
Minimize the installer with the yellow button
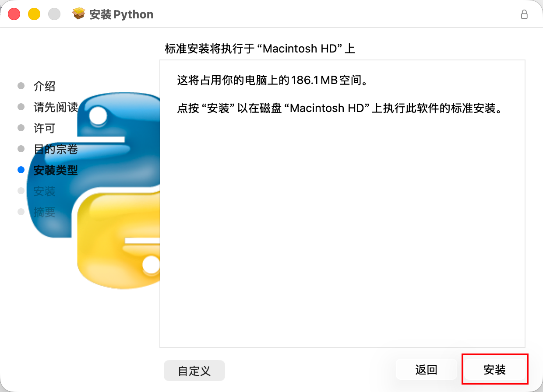[34, 14]
